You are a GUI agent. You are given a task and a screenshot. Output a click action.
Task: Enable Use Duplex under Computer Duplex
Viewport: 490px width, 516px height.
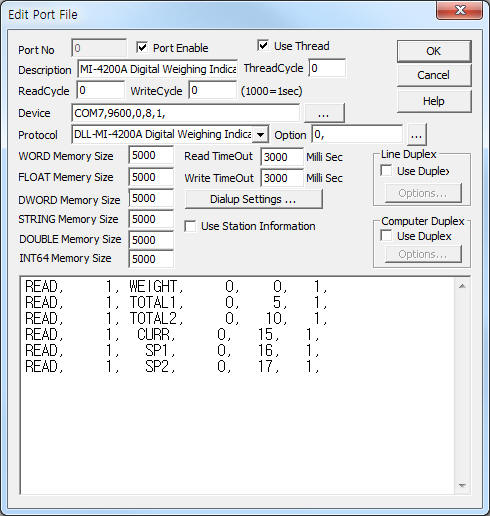386,236
